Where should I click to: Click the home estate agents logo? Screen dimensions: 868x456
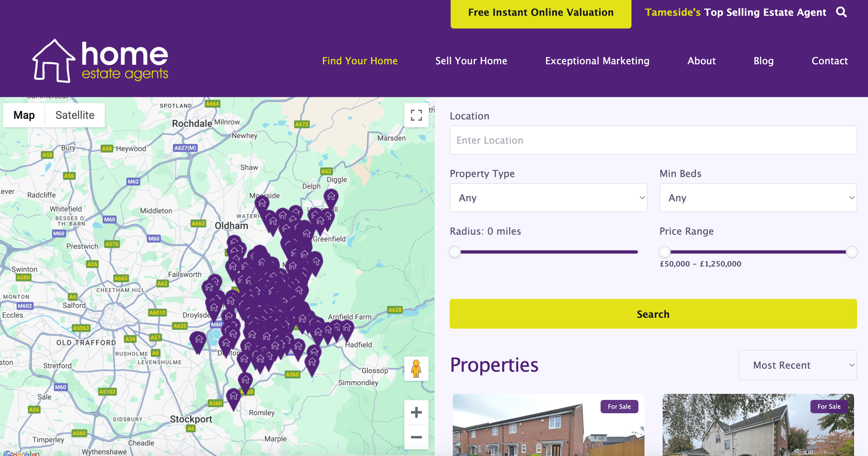[101, 61]
